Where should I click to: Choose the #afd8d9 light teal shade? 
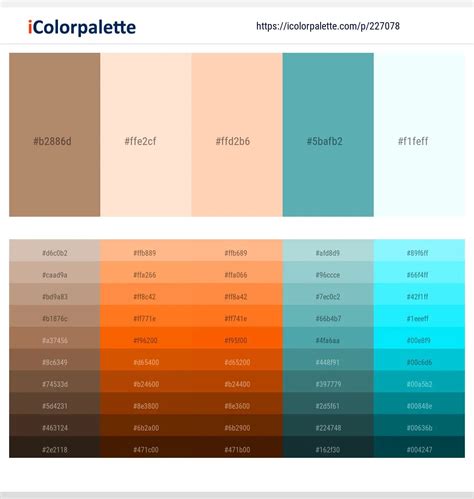(328, 250)
